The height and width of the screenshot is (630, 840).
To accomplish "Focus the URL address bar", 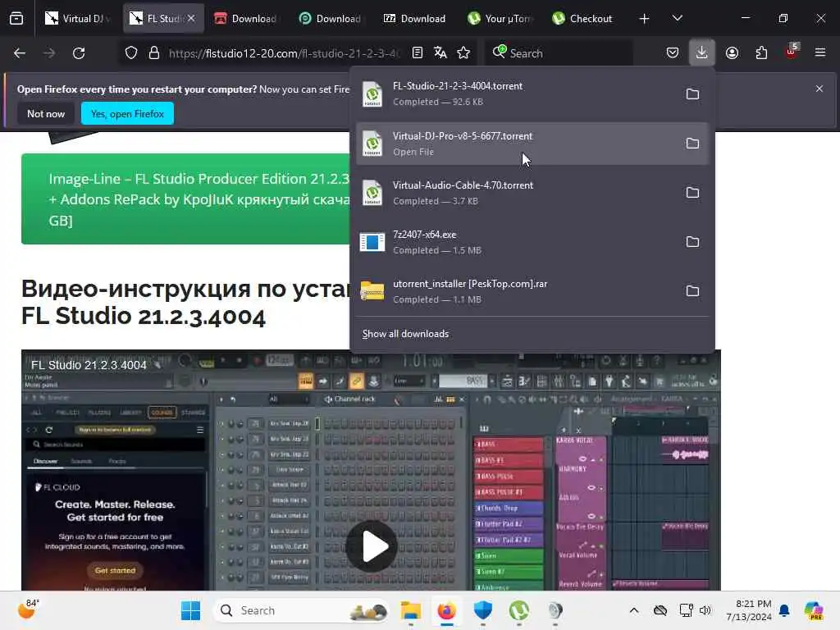I will coord(284,53).
